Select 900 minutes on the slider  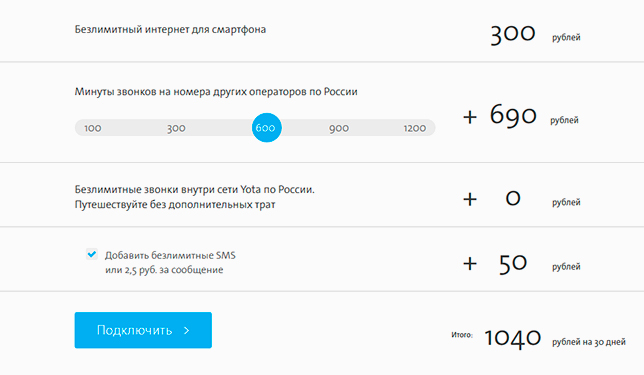click(x=339, y=128)
